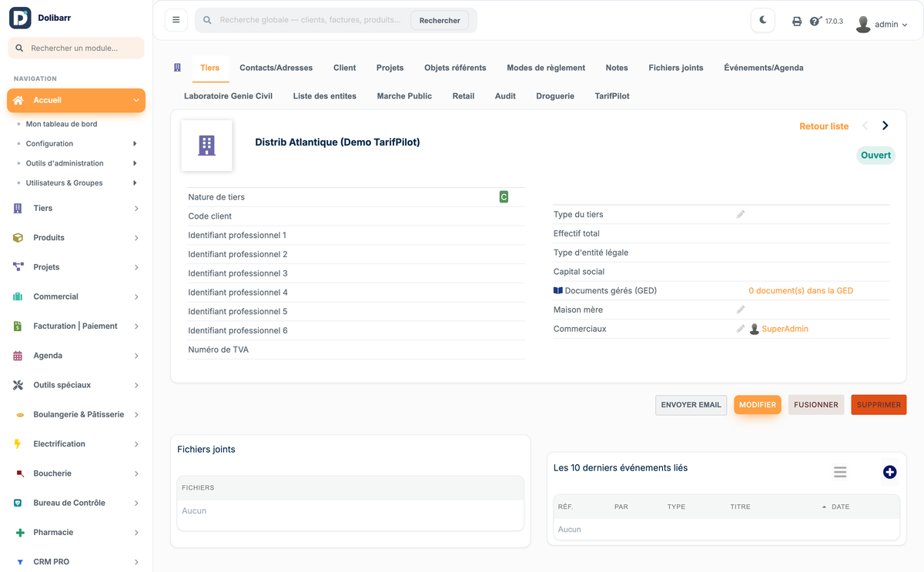
Task: Expand the Configuration submenu arrow
Action: [135, 144]
